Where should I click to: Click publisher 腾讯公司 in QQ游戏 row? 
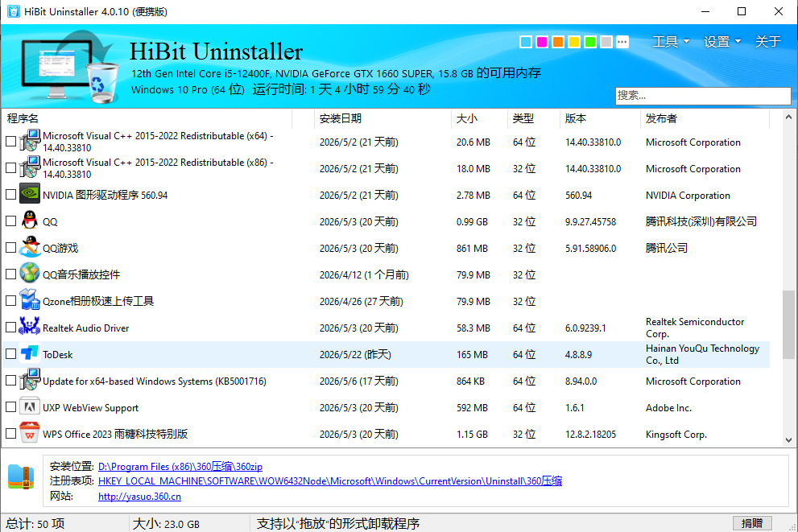tap(666, 248)
